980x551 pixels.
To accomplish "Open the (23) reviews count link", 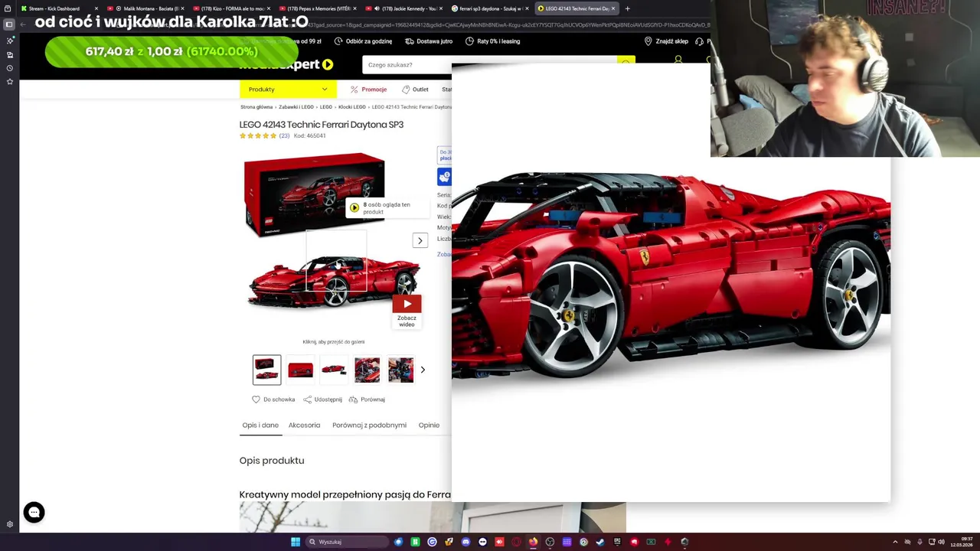I will [x=284, y=135].
